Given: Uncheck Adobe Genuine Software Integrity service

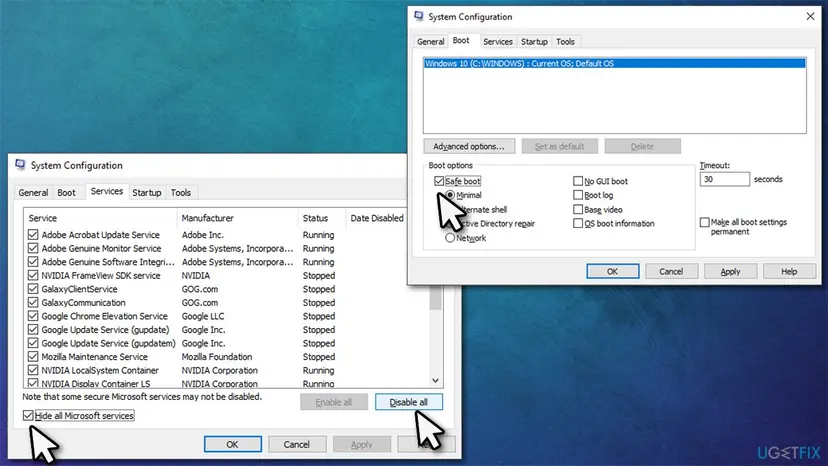Looking at the screenshot, I should [x=33, y=262].
